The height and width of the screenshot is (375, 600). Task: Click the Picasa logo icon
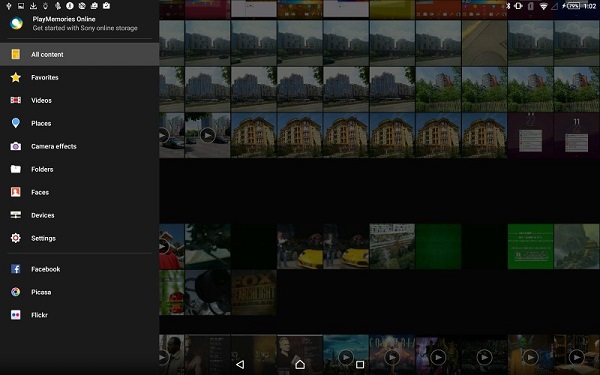coord(16,292)
